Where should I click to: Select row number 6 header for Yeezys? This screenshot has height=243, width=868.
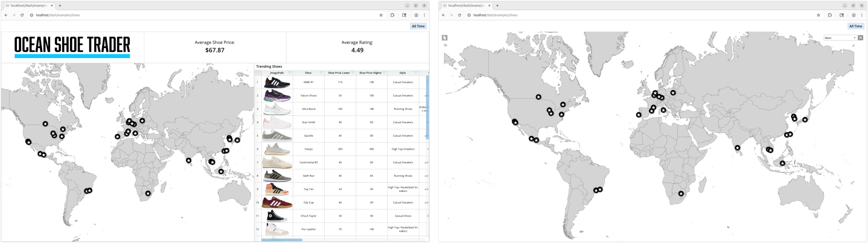coord(257,149)
